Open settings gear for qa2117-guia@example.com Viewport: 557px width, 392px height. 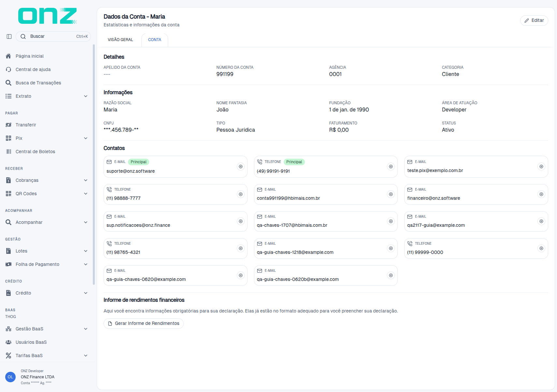541,221
